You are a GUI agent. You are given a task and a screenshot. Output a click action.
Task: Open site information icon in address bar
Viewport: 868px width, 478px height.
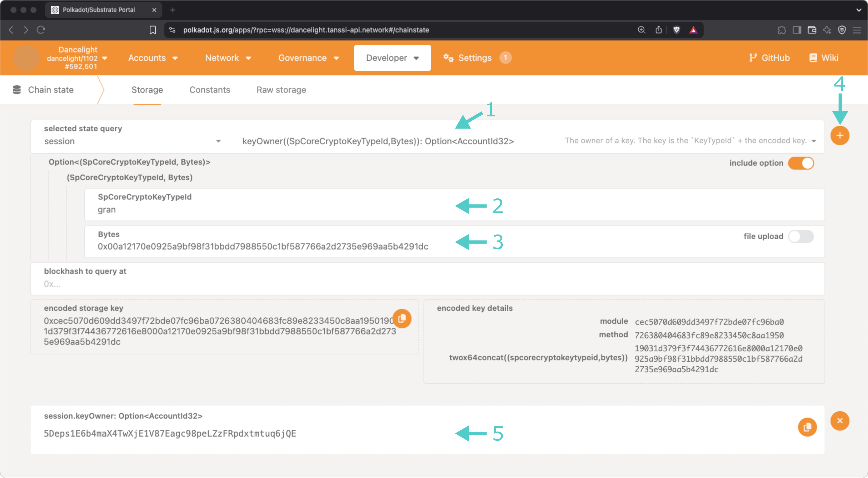click(172, 30)
